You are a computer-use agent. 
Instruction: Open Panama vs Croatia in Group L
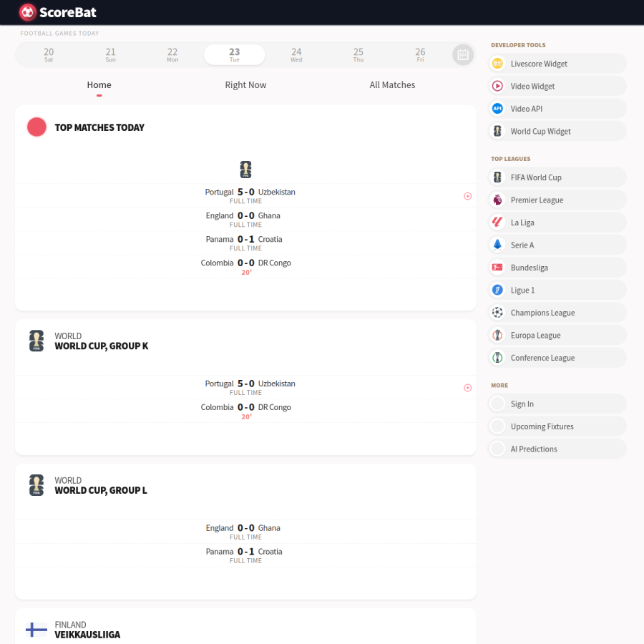tap(245, 555)
